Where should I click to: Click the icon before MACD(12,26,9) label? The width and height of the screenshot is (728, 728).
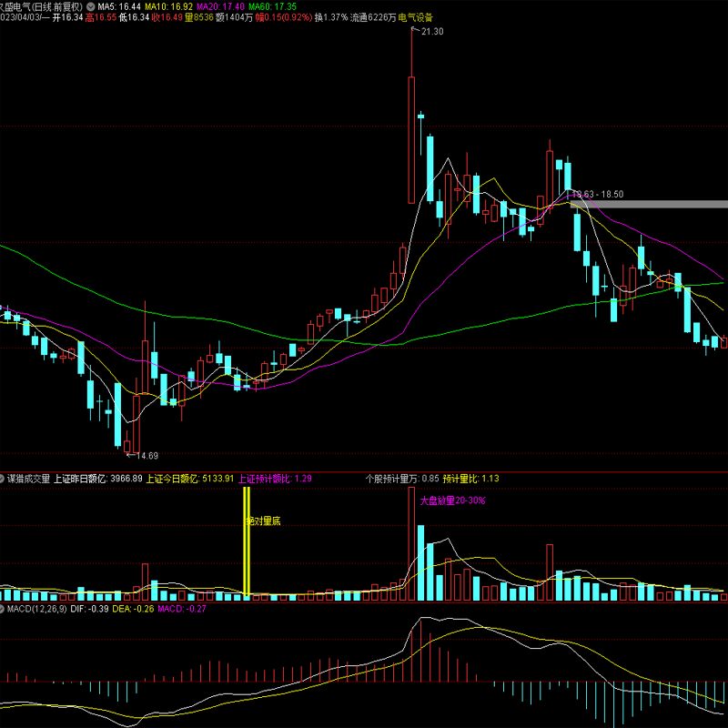pyautogui.click(x=4, y=608)
